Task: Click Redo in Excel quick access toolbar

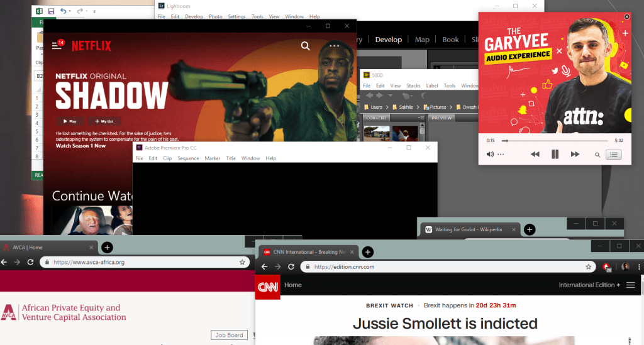Action: pyautogui.click(x=80, y=11)
